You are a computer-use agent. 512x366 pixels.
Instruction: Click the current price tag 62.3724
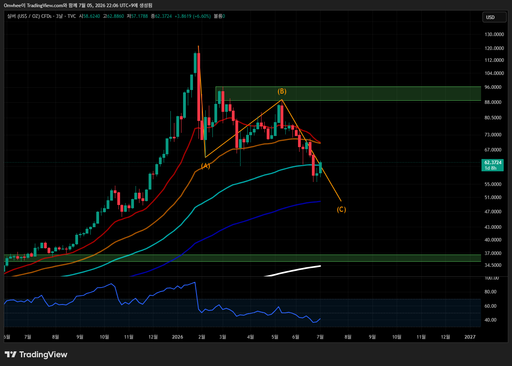click(x=492, y=165)
